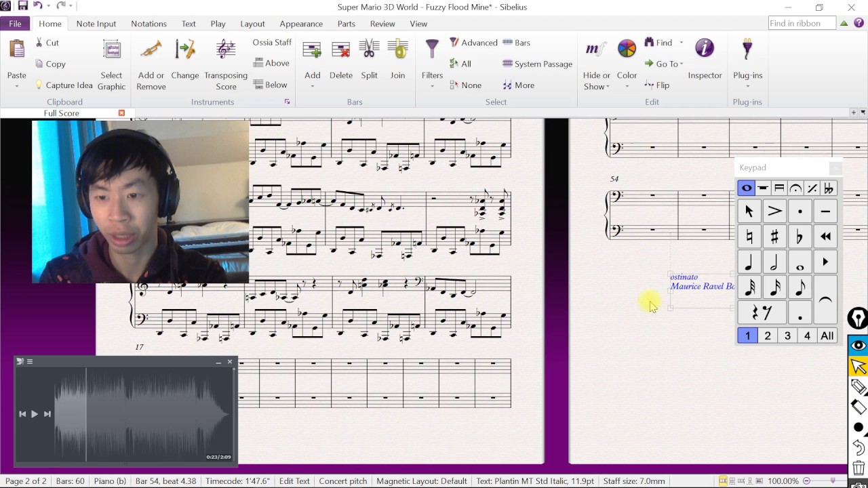Expand the Filters dropdown

432,86
